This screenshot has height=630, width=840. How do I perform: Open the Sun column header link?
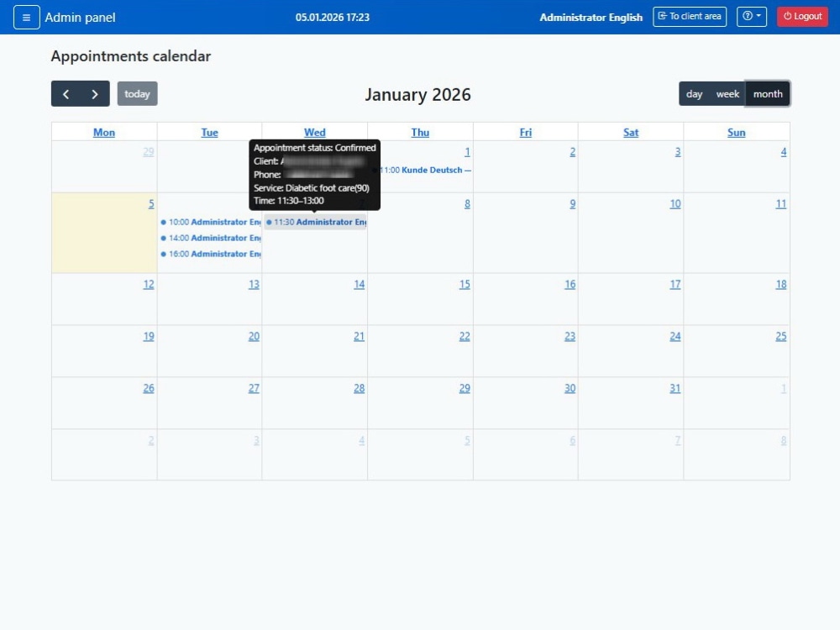tap(736, 133)
